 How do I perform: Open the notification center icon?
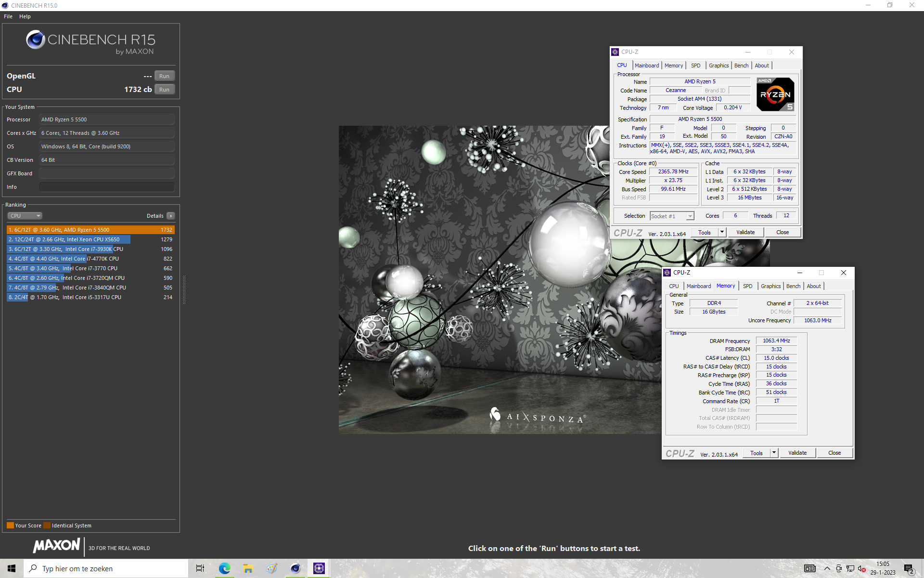909,568
